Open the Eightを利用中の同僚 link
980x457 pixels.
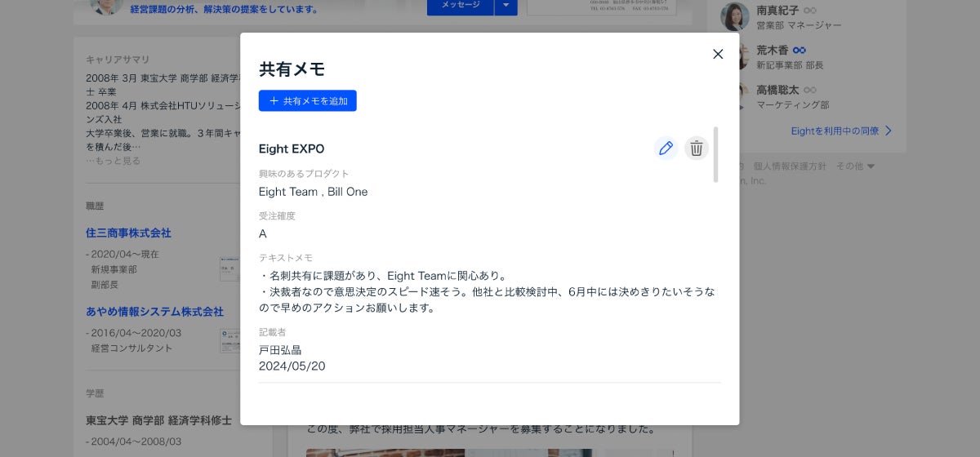pos(835,131)
